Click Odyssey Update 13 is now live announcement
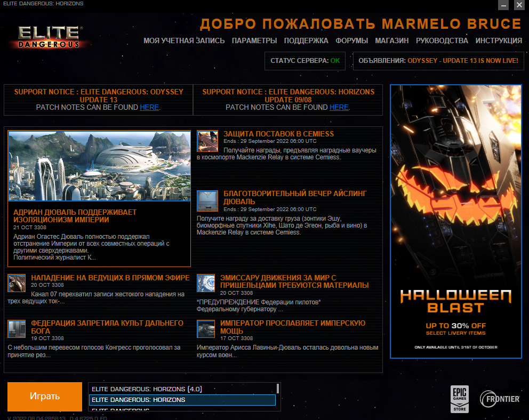 [x=462, y=61]
